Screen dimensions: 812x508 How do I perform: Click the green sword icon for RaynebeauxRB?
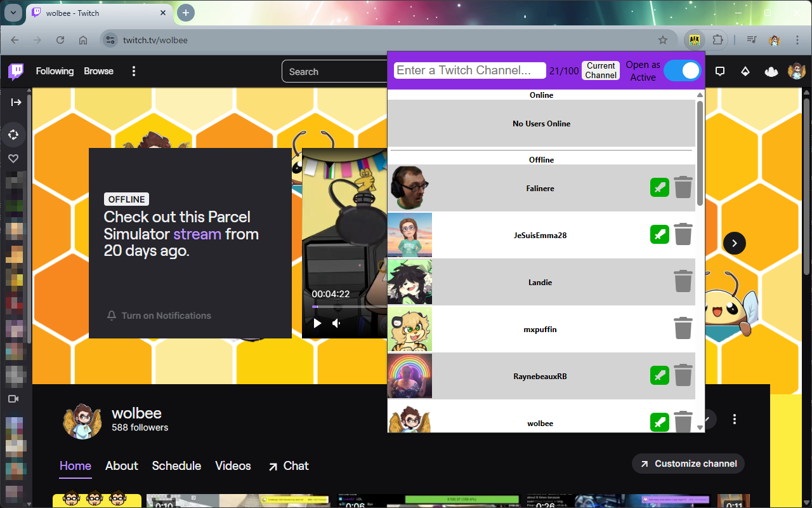(x=660, y=375)
